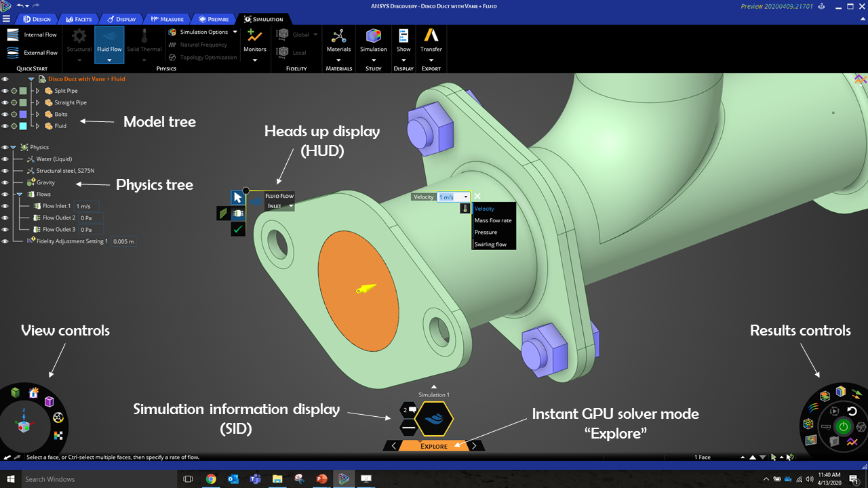Click the Explore solver mode button
This screenshot has height=488, width=868.
[x=433, y=446]
